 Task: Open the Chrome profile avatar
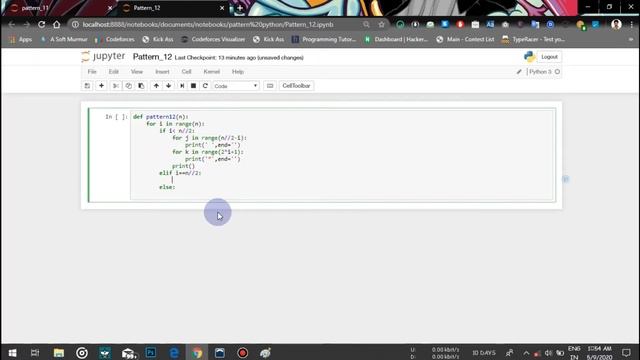pyautogui.click(x=616, y=24)
